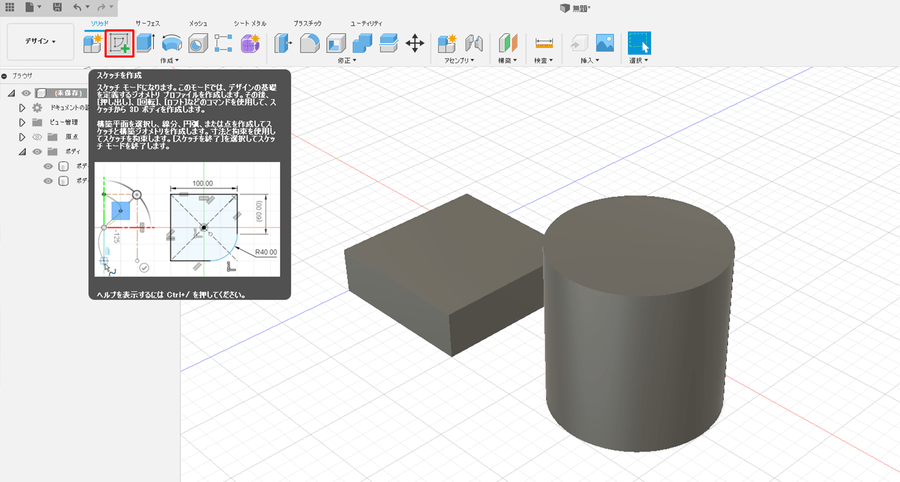Viewport: 900px width, 482px height.
Task: Activate the Select tool
Action: tap(639, 43)
